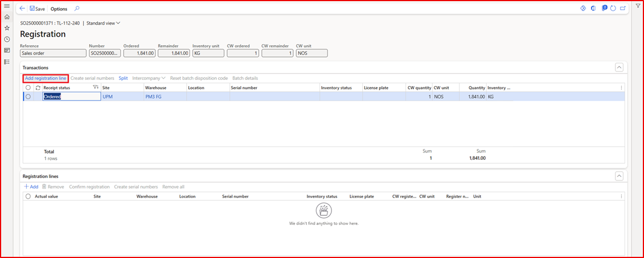Open Workspaces icon in left sidebar

pyautogui.click(x=7, y=50)
